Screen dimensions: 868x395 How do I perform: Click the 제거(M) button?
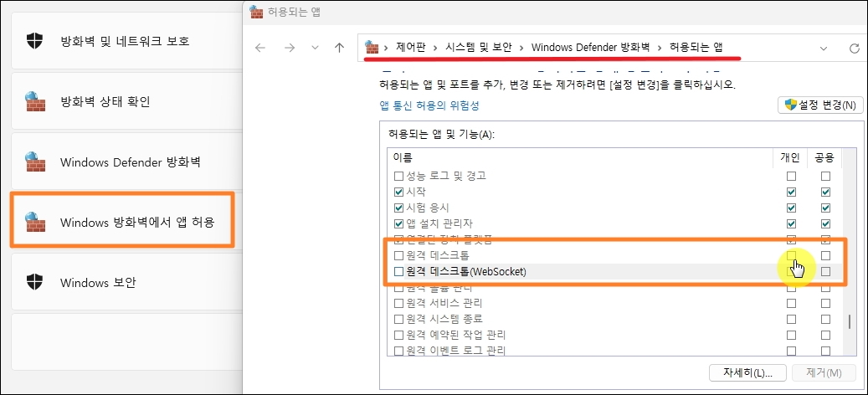click(x=824, y=372)
